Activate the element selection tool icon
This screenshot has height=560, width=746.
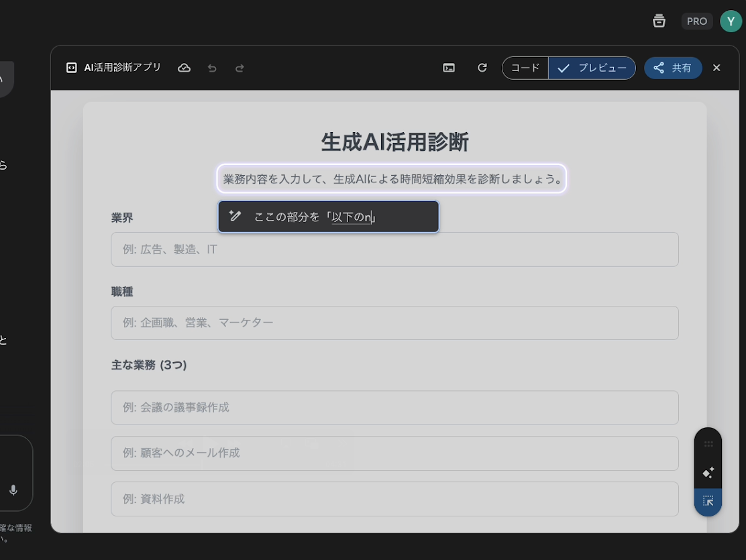click(x=708, y=501)
